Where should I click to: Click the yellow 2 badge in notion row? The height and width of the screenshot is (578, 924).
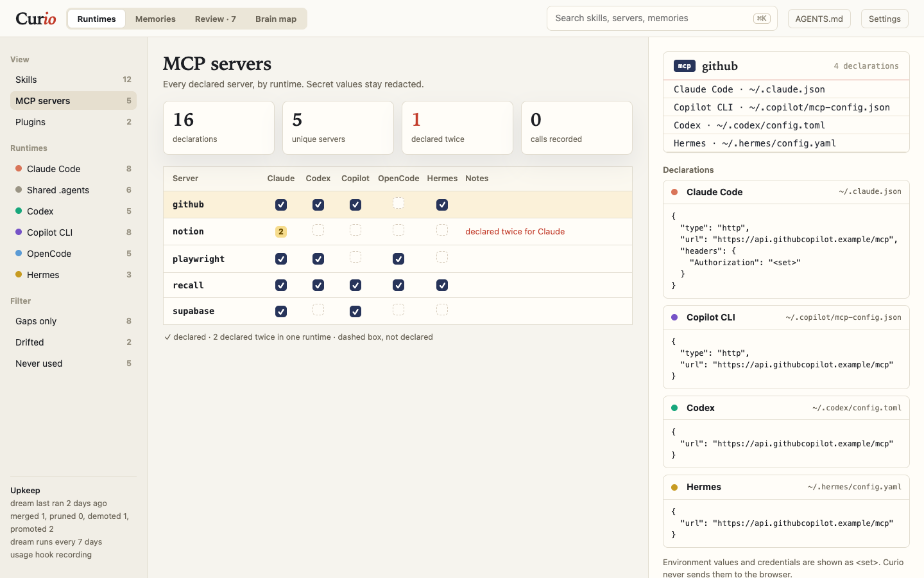[x=281, y=232]
